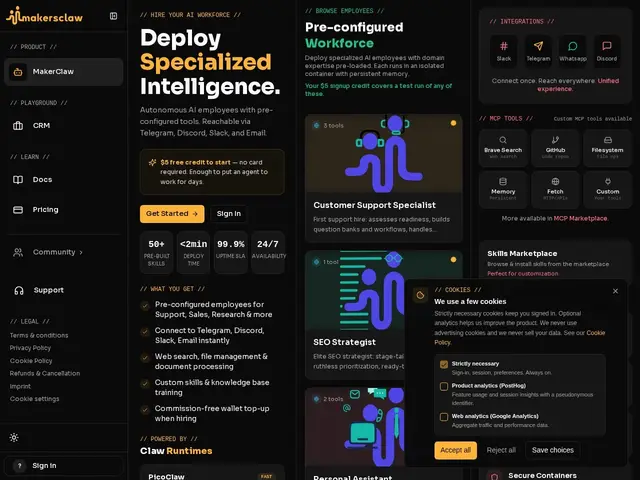Open CRM playground menu item
Viewport: 640px width, 480px height.
(x=64, y=126)
